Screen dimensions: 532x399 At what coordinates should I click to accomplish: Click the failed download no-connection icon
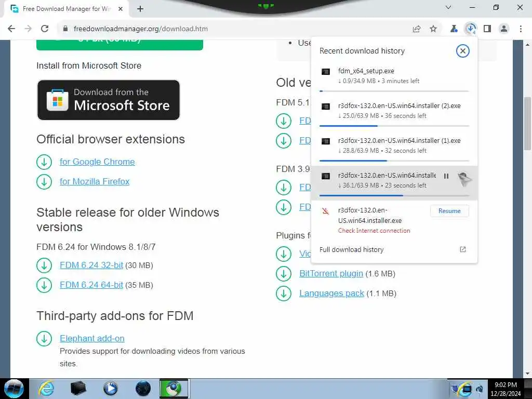[326, 211]
